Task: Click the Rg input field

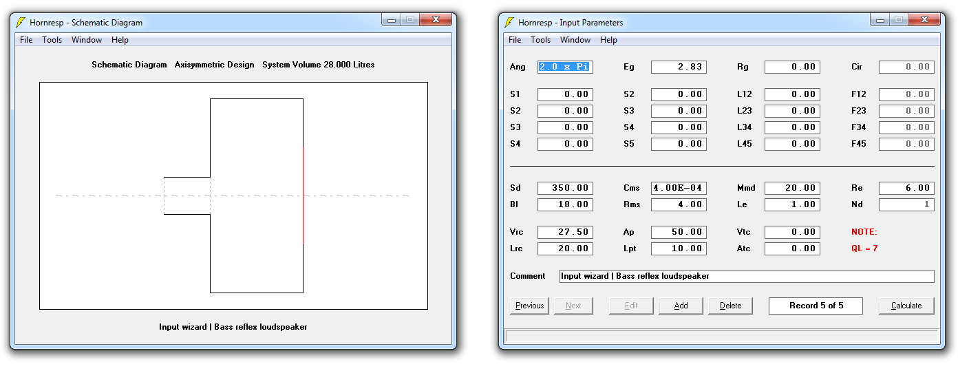Action: click(792, 67)
